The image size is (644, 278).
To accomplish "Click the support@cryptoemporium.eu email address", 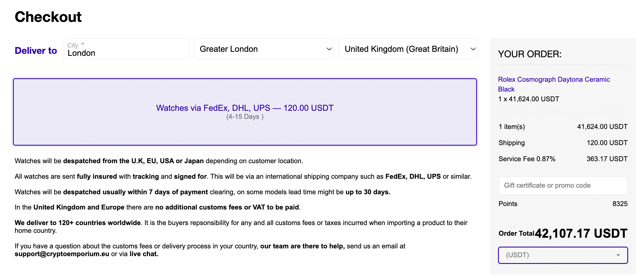I will (x=62, y=254).
